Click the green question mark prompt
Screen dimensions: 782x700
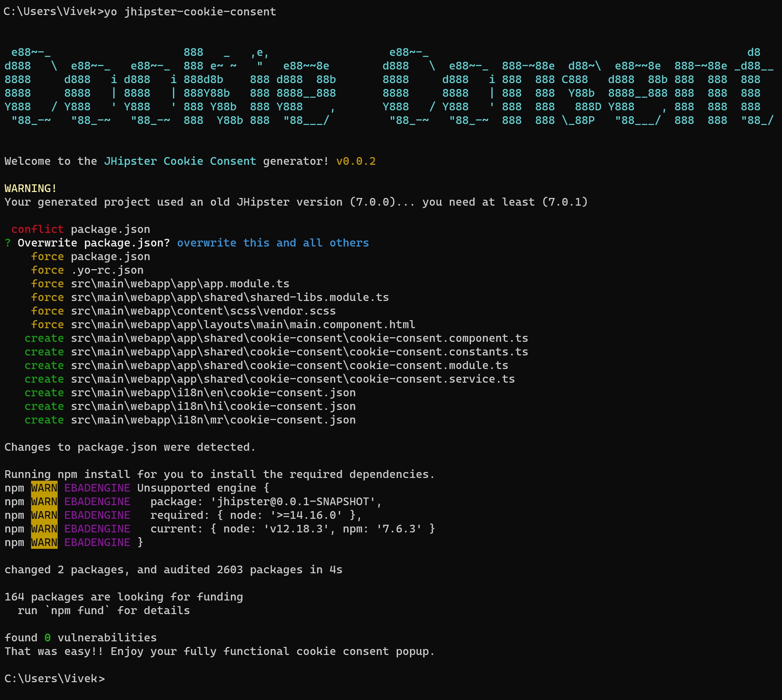pos(7,243)
